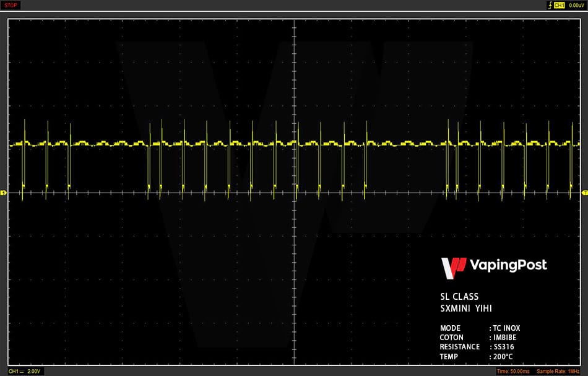Click the 0.00uV trigger level readout
The height and width of the screenshot is (376, 588).
click(x=576, y=5)
